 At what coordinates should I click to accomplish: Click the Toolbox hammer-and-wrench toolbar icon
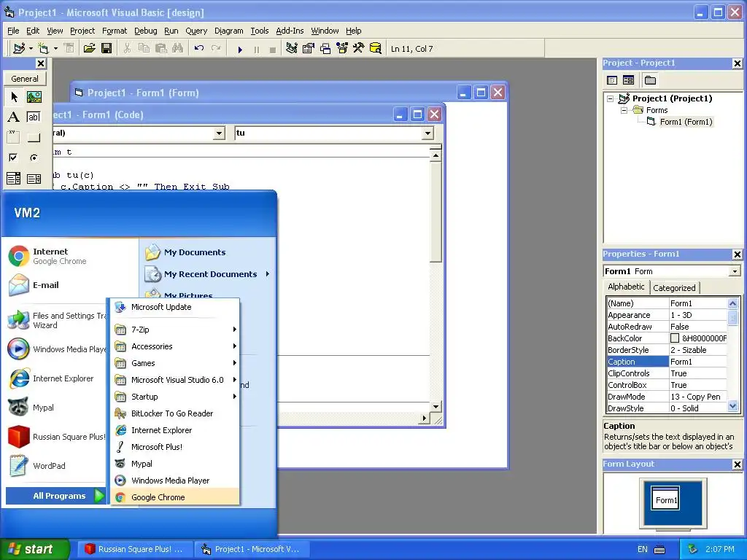pos(358,48)
